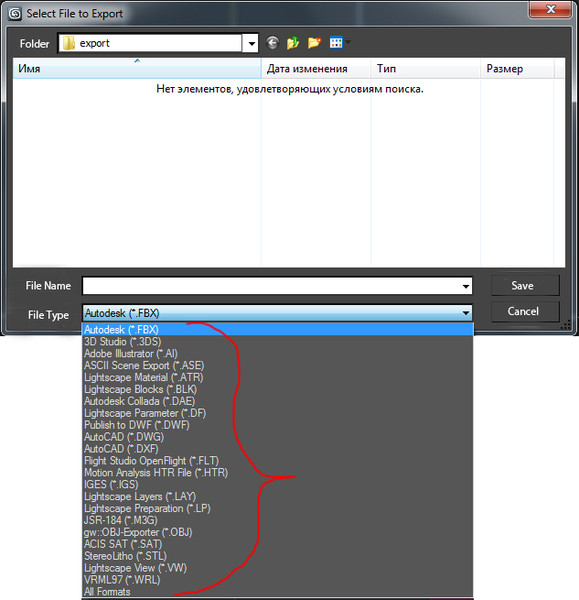Select Lightscape Material (*.ATR)
This screenshot has height=600, width=579.
click(278, 377)
